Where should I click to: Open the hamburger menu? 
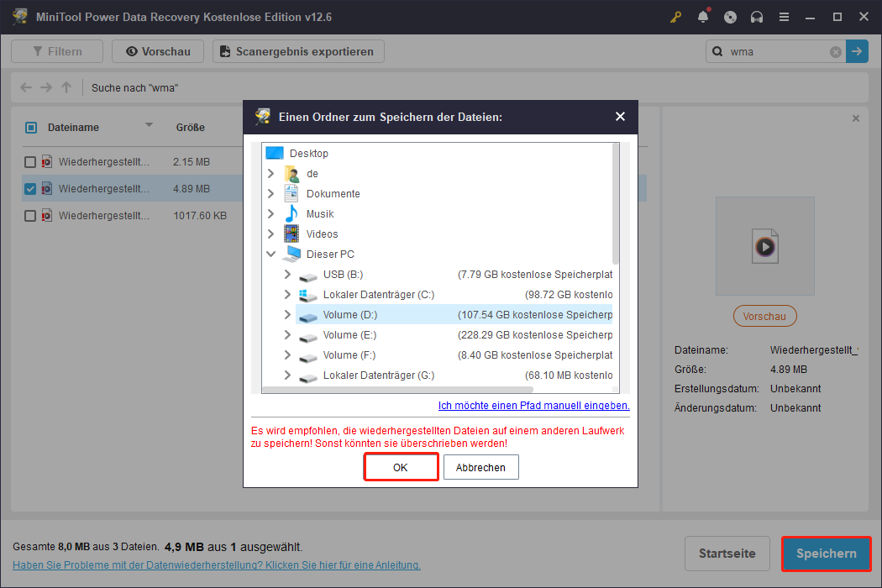784,17
